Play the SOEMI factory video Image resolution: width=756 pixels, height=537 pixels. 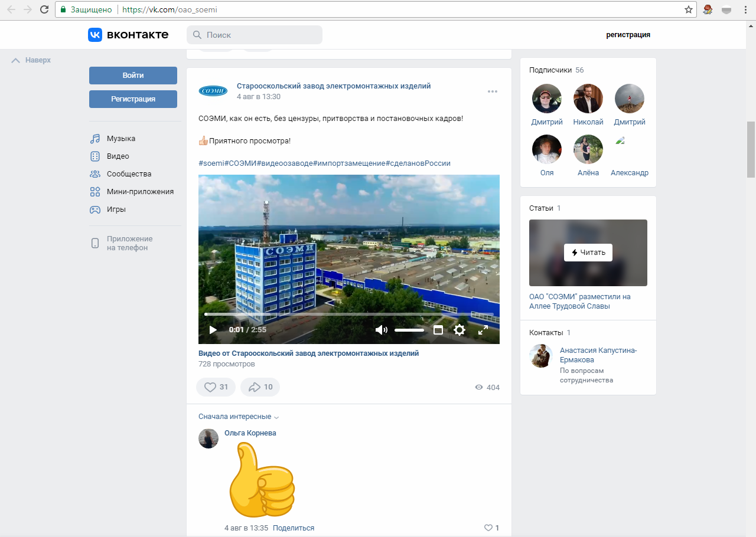(x=213, y=330)
